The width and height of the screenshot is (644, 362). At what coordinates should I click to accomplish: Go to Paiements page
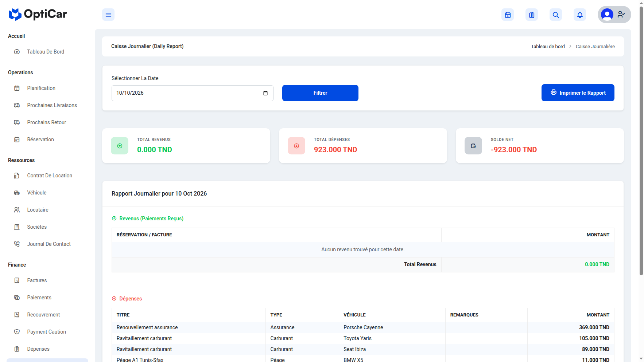[x=47, y=298]
